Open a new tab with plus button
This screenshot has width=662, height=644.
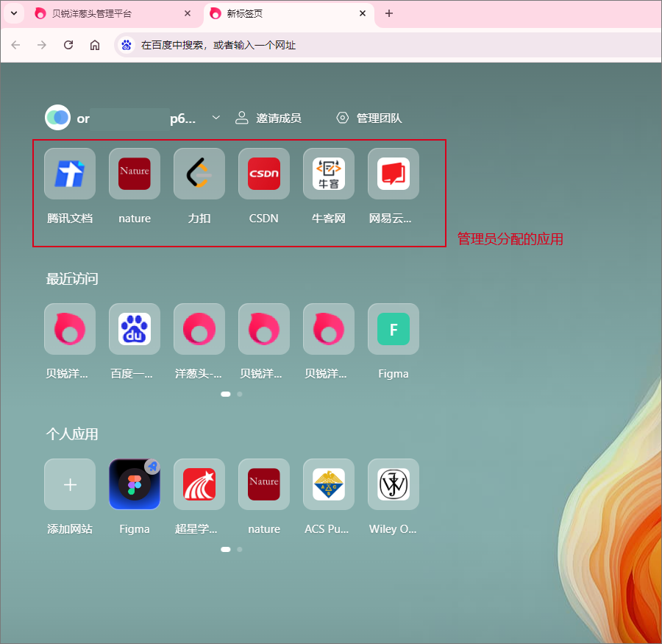(x=389, y=13)
